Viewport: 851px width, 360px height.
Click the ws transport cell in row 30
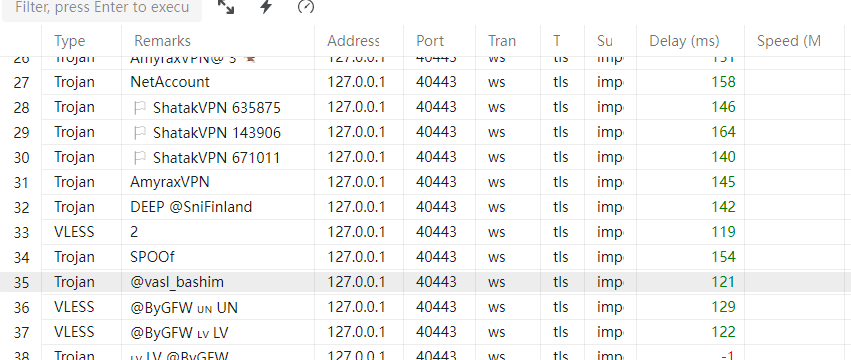point(497,157)
